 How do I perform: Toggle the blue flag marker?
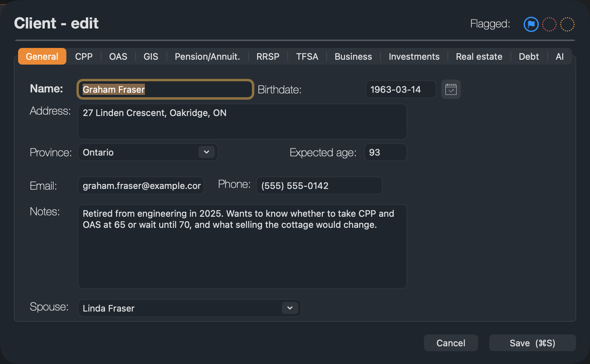point(531,24)
